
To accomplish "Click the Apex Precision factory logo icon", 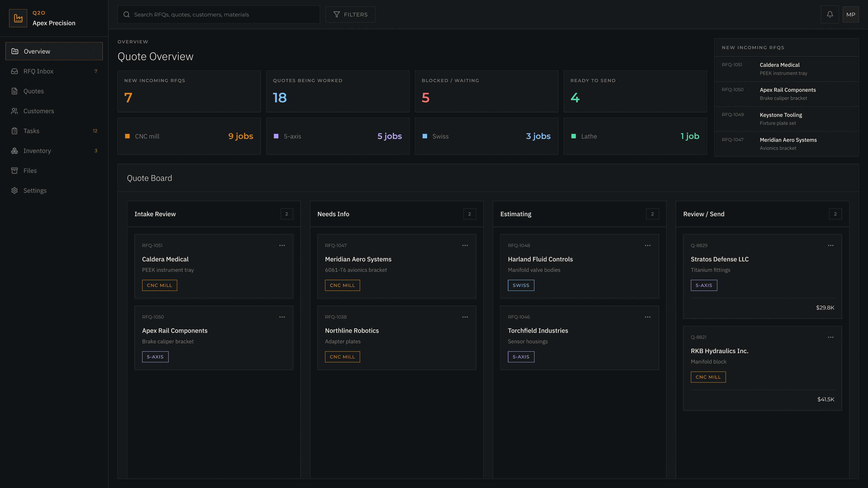I will (18, 18).
